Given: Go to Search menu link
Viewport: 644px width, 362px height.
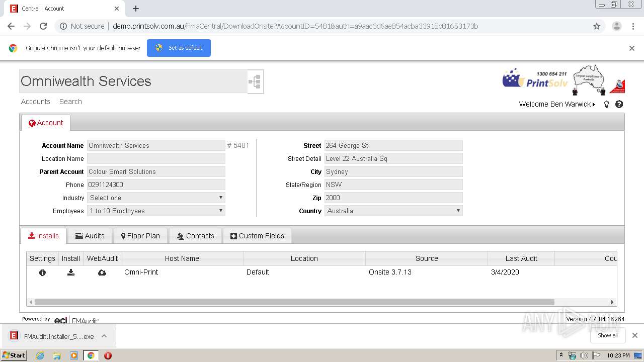Looking at the screenshot, I should (x=70, y=102).
